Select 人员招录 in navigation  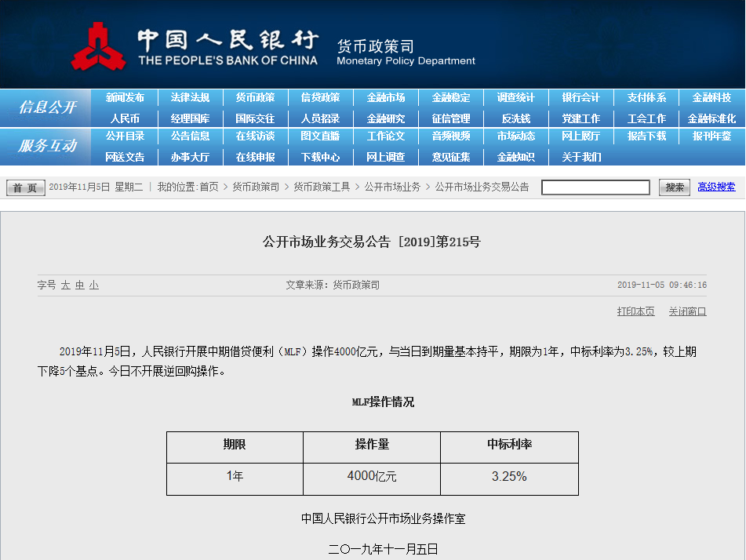tap(320, 118)
